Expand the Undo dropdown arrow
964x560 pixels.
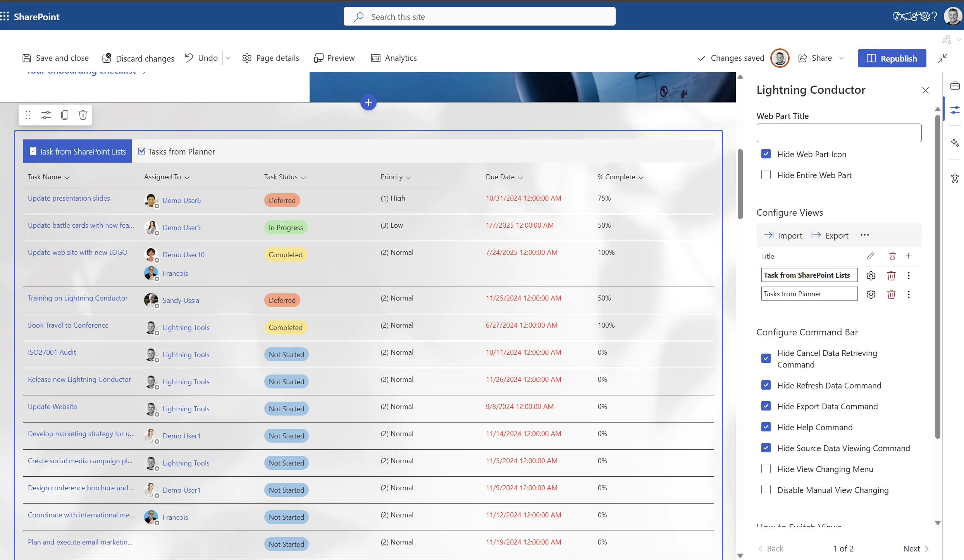229,58
